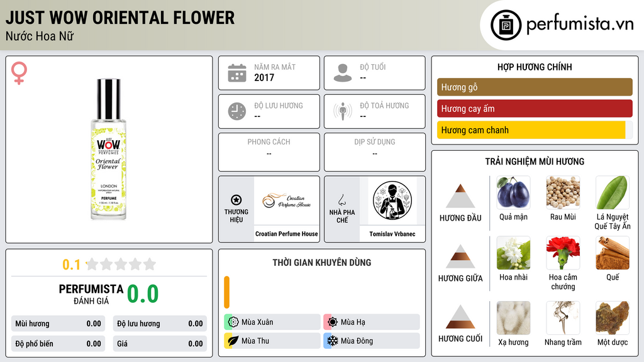Select the Mùa Hạ season indicator
Viewport: 644px width, 362px height.
[372, 322]
